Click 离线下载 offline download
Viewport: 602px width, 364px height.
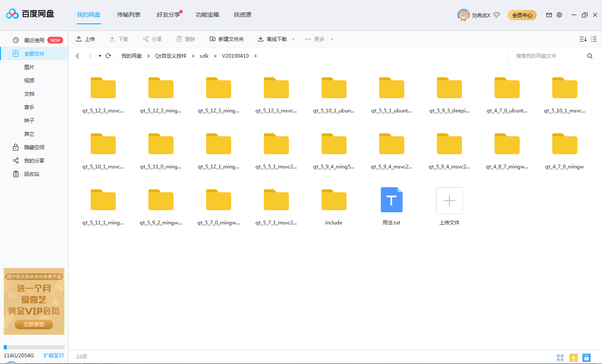(x=272, y=39)
